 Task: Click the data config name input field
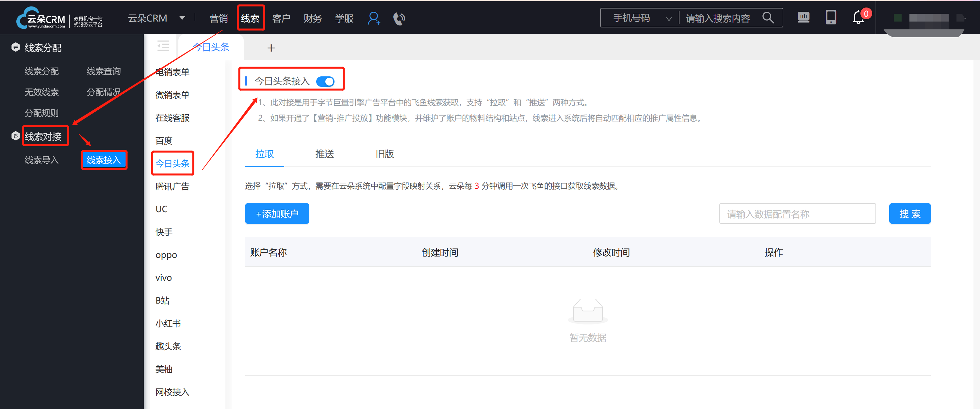797,213
